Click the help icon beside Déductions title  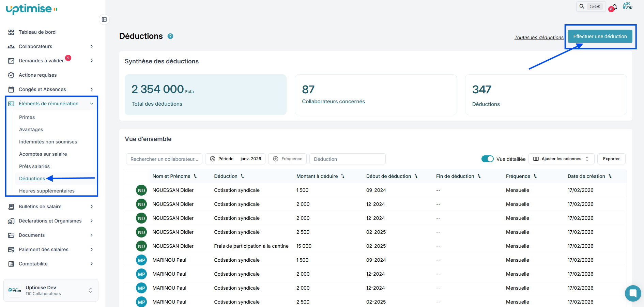[170, 36]
